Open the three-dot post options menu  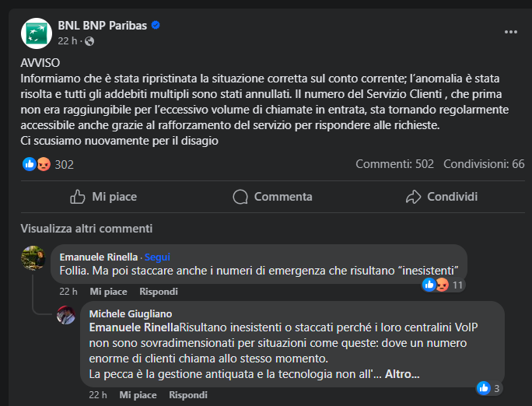[510, 32]
